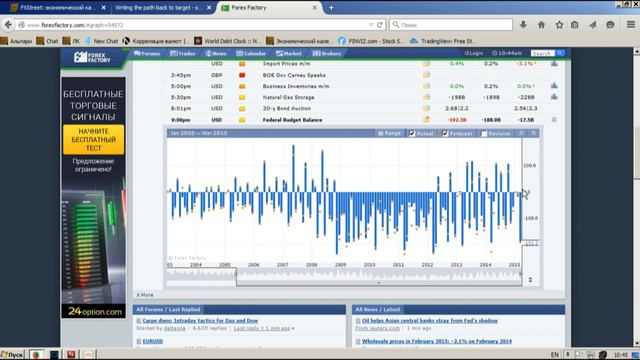Open the browser hamburger menu

(631, 25)
